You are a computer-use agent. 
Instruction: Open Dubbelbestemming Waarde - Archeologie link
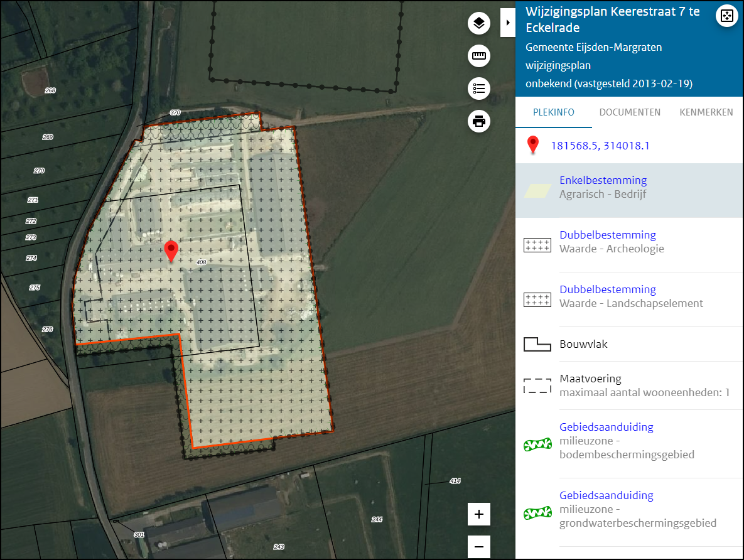(x=607, y=235)
